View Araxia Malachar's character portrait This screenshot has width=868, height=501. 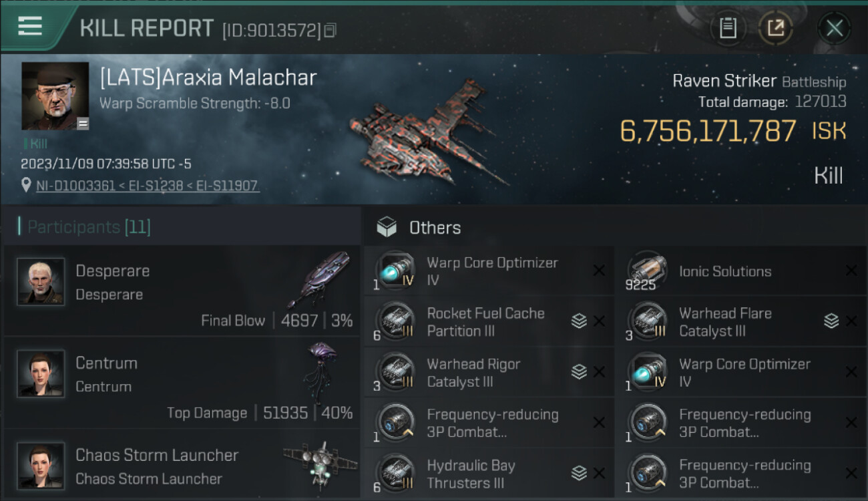point(55,96)
